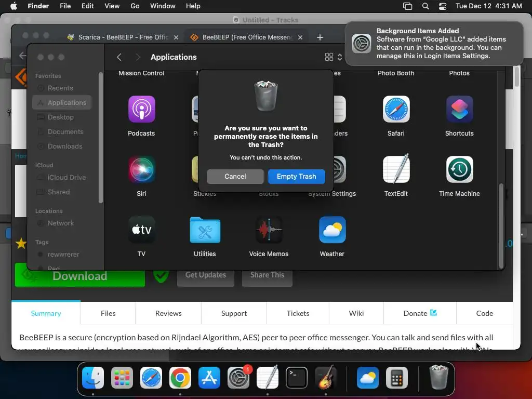Open the Siri app icon
The height and width of the screenshot is (399, 532).
(x=141, y=169)
